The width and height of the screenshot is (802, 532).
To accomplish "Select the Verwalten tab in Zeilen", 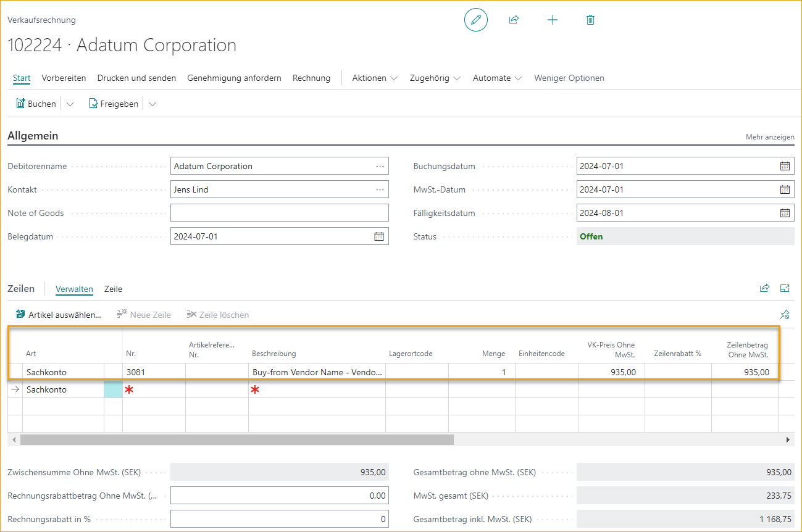I will point(74,289).
